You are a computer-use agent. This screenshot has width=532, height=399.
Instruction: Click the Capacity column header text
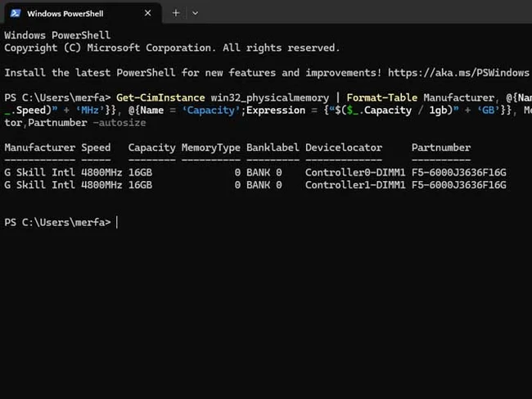(152, 147)
